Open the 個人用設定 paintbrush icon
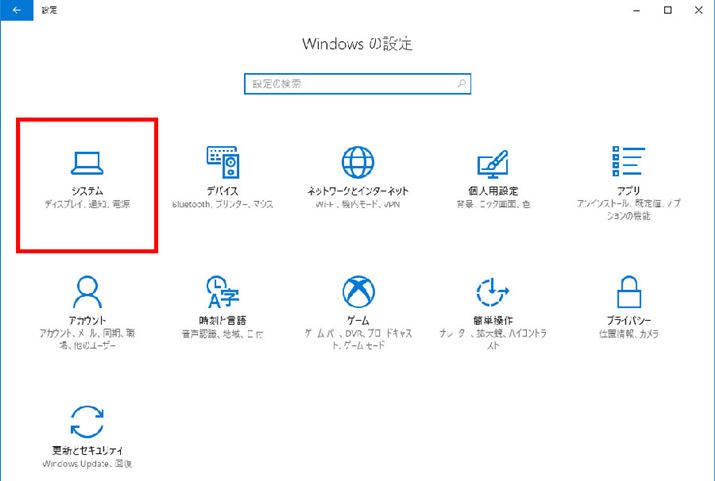This screenshot has height=481, width=715. coord(493,164)
